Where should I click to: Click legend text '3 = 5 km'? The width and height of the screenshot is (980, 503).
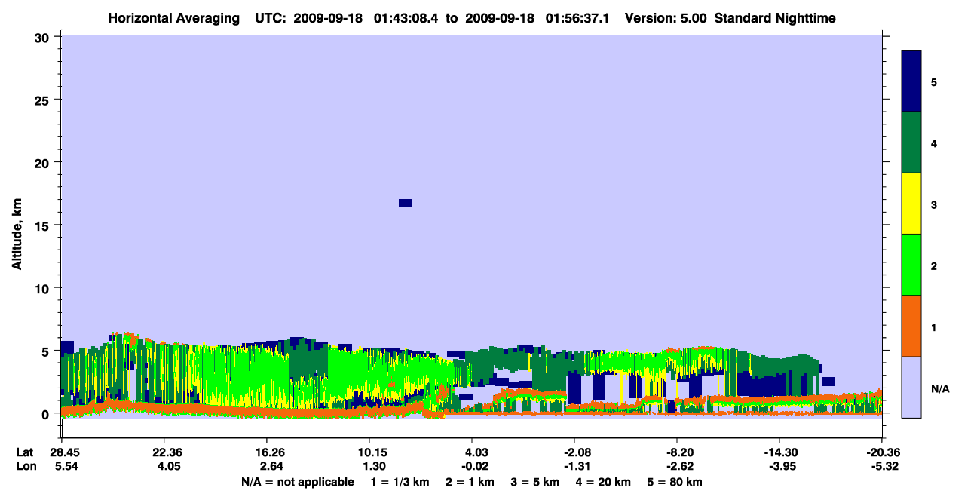[536, 482]
